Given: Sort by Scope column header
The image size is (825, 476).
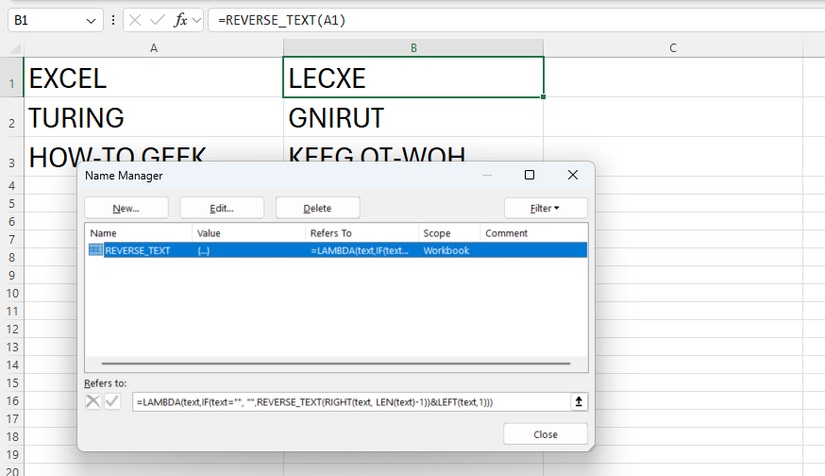Looking at the screenshot, I should [449, 233].
